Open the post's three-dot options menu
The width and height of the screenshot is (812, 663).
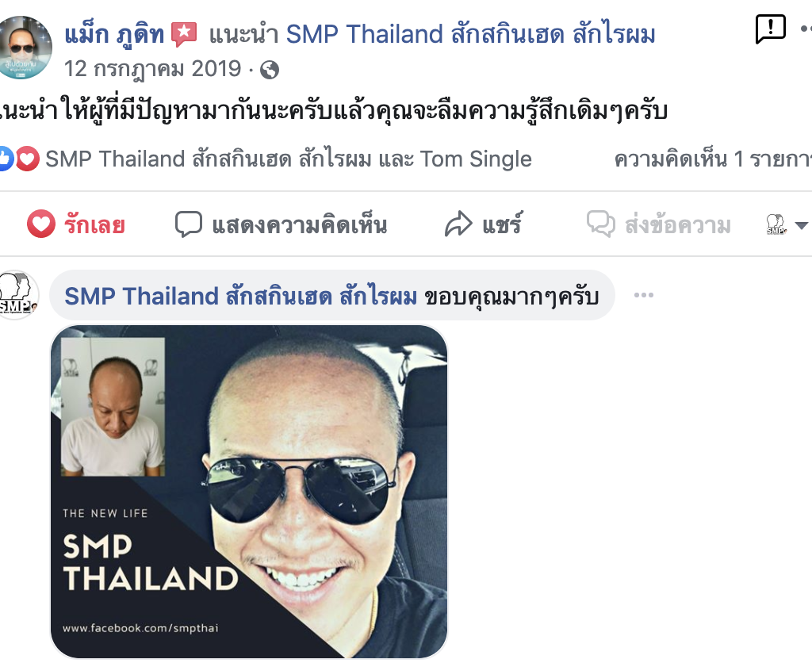806,29
